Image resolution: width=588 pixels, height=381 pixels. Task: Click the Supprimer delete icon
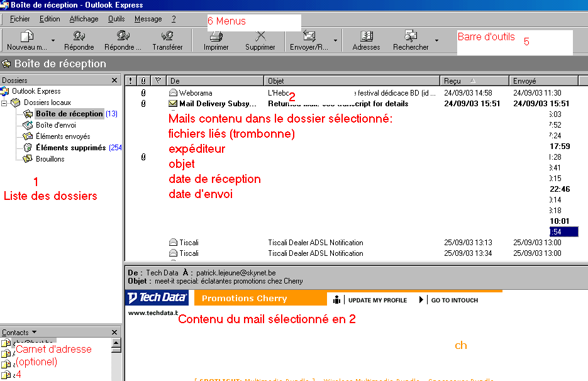pos(260,36)
